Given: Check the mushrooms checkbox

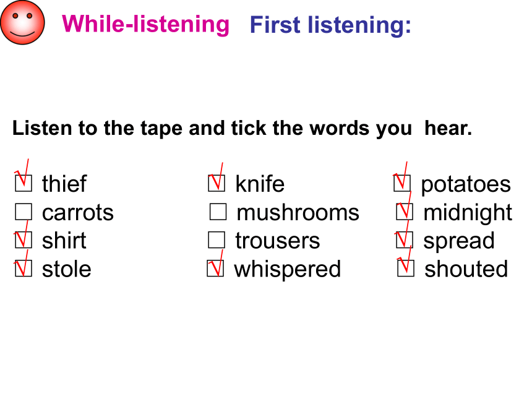Looking at the screenshot, I should tap(218, 212).
